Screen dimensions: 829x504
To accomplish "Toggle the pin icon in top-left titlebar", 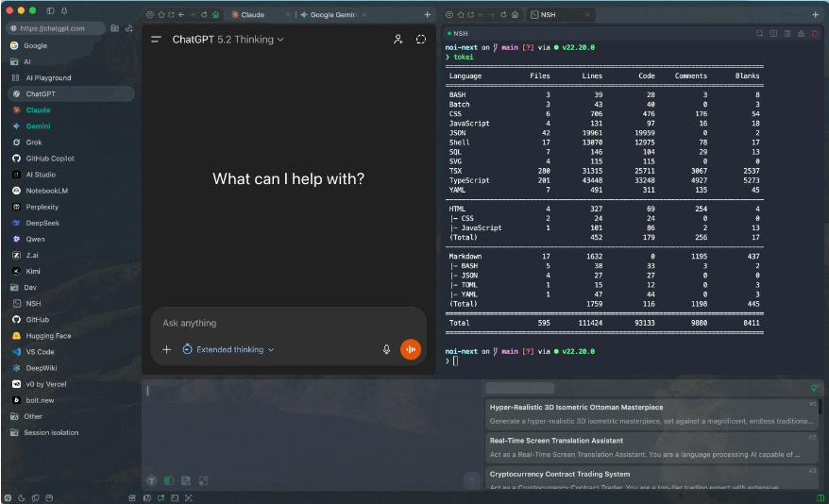I will click(64, 10).
